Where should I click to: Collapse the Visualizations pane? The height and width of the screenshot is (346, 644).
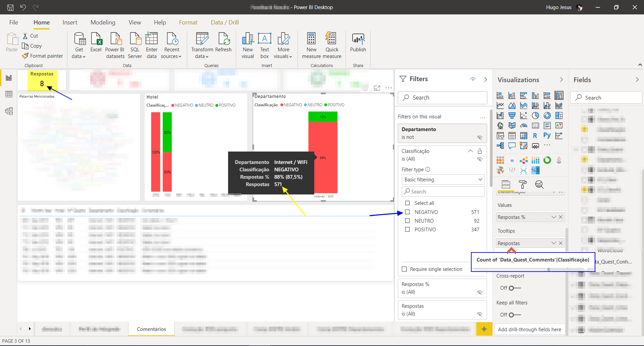(561, 79)
